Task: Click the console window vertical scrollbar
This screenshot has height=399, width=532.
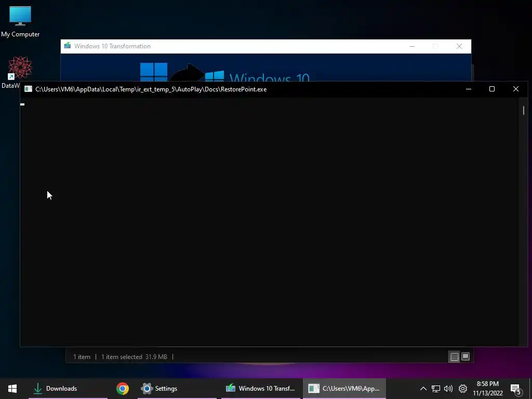Action: click(524, 110)
